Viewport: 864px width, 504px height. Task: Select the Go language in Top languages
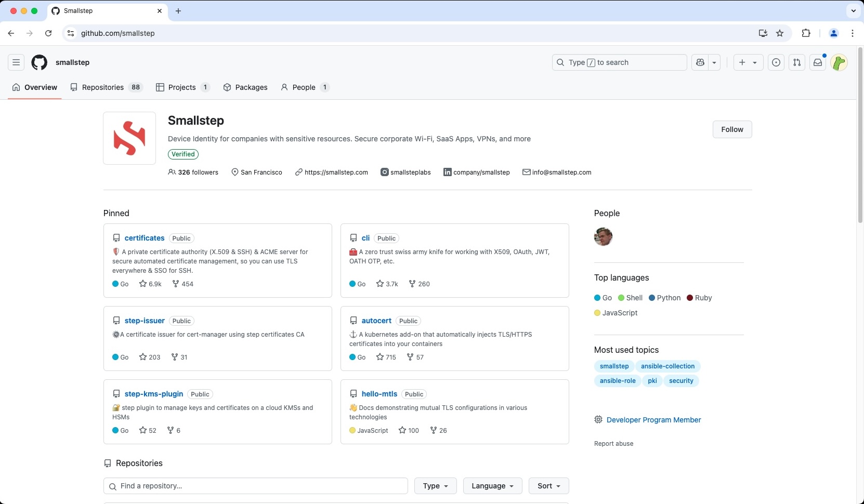603,298
